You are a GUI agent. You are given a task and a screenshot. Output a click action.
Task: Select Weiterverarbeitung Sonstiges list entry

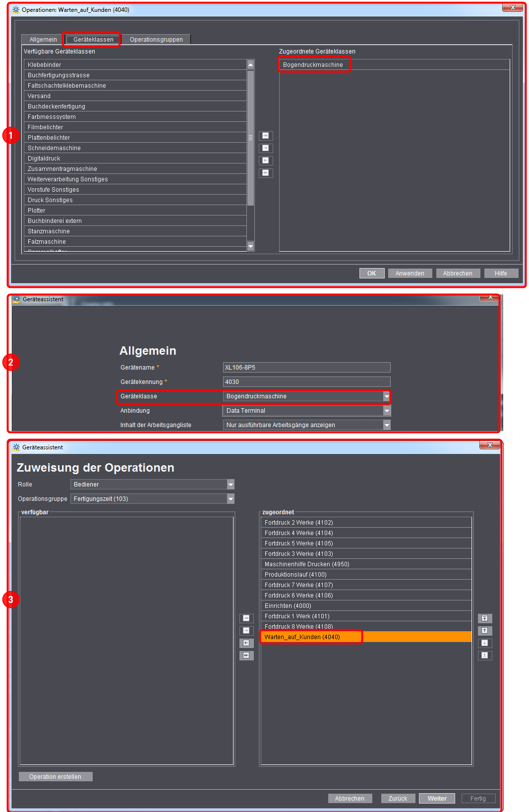point(135,179)
